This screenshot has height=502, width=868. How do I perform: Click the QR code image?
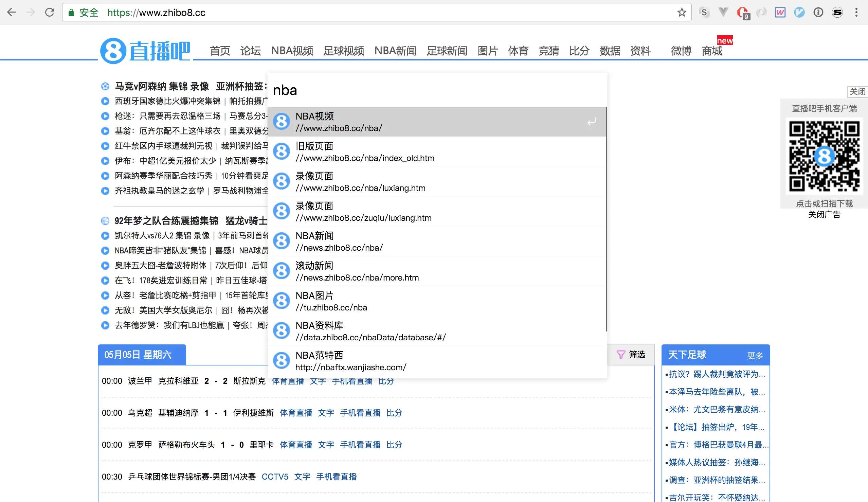coord(824,156)
